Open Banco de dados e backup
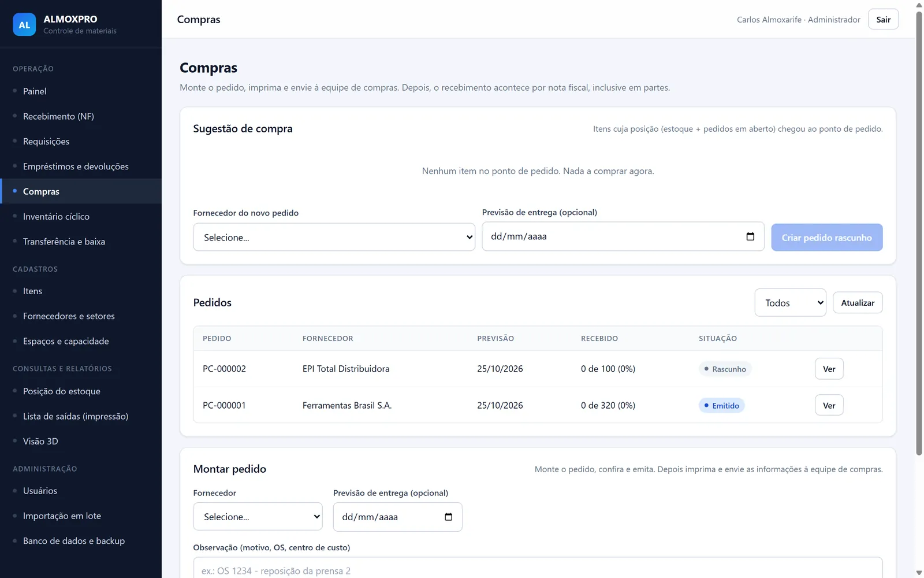The width and height of the screenshot is (924, 578). (81, 541)
